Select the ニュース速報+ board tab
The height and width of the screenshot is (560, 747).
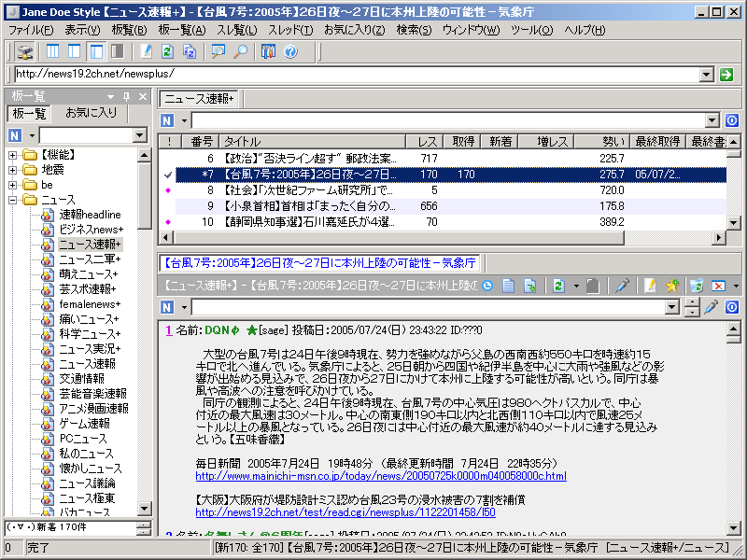199,99
